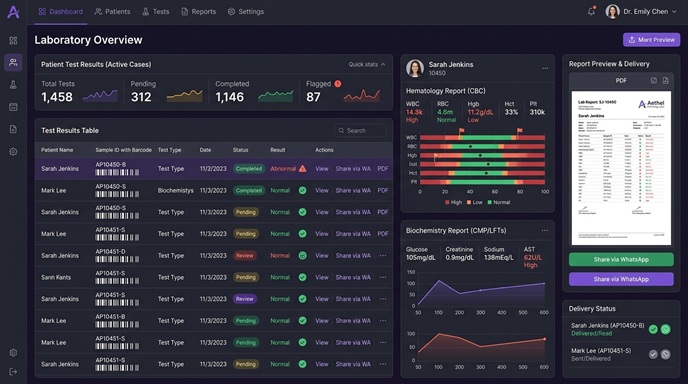Open more actions for the purple Review row
This screenshot has height=384, width=688.
[383, 299]
